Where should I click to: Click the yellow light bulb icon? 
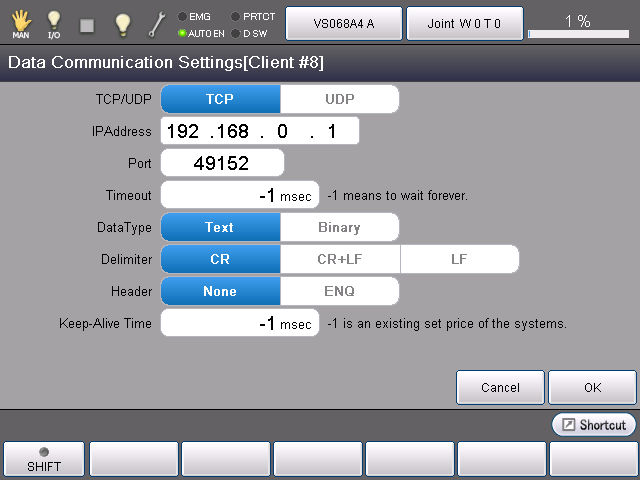coord(122,23)
